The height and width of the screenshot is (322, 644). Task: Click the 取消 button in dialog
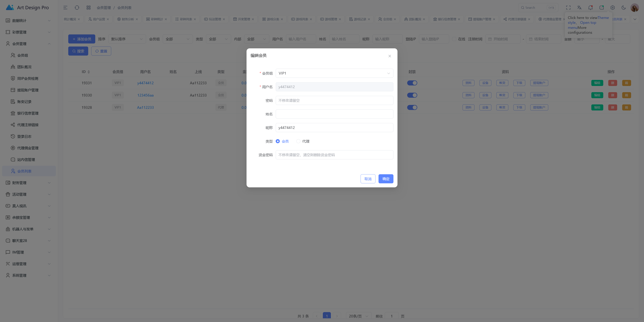tap(368, 179)
